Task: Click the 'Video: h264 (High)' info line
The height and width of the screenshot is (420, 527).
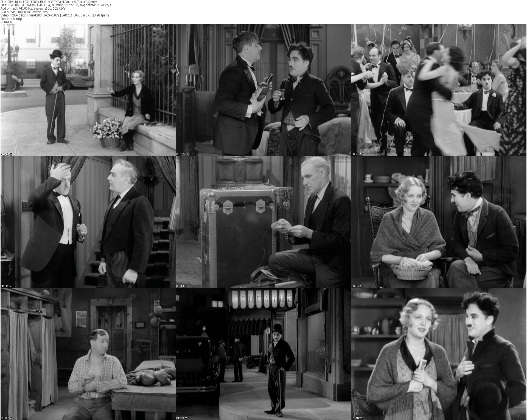Action: [x=55, y=15]
